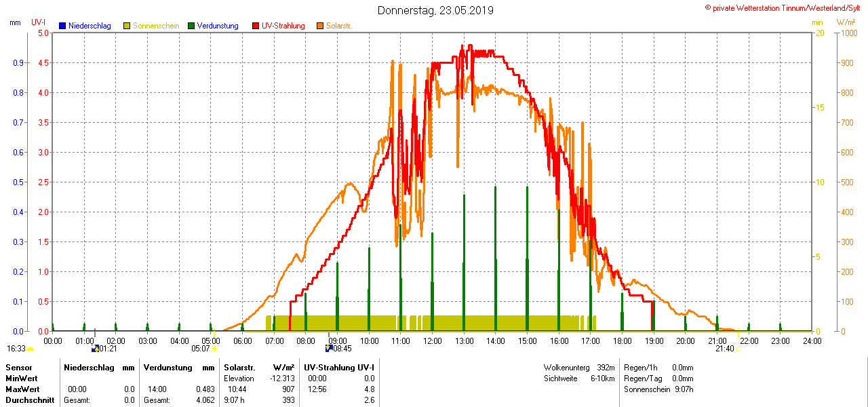
Task: Click the UV max time 12:56
Action: 317,389
